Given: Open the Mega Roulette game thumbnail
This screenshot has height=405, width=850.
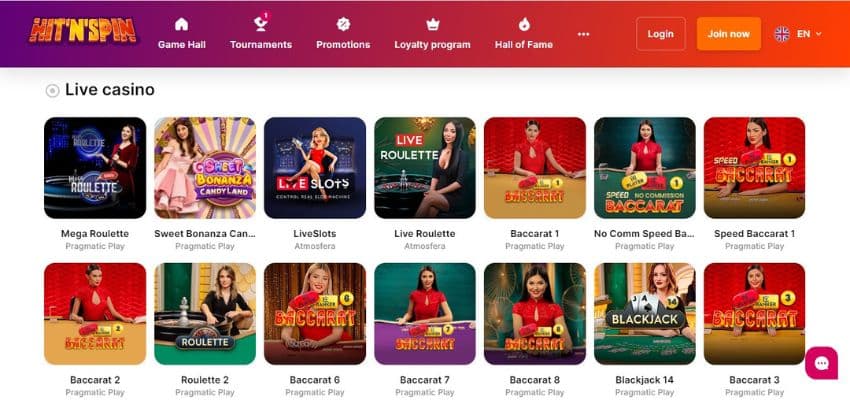Looking at the screenshot, I should pos(95,168).
